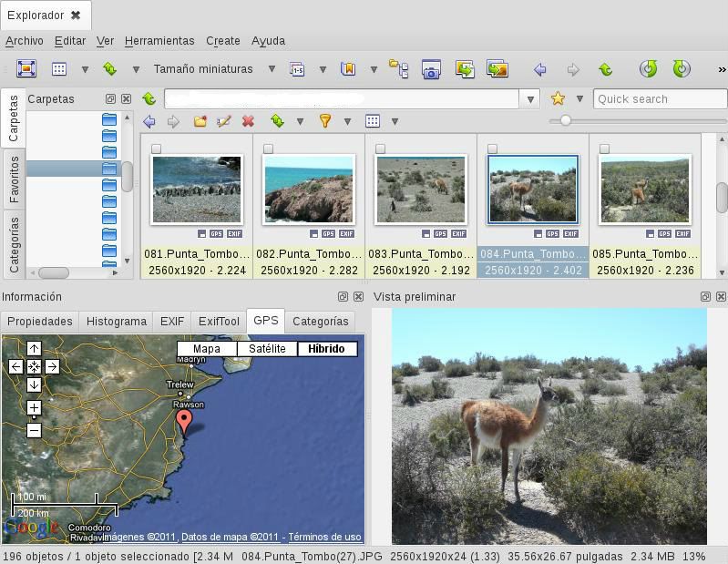The width and height of the screenshot is (728, 564).
Task: Click the folder tree horizontal scrollbar thumb
Action: coord(54,272)
